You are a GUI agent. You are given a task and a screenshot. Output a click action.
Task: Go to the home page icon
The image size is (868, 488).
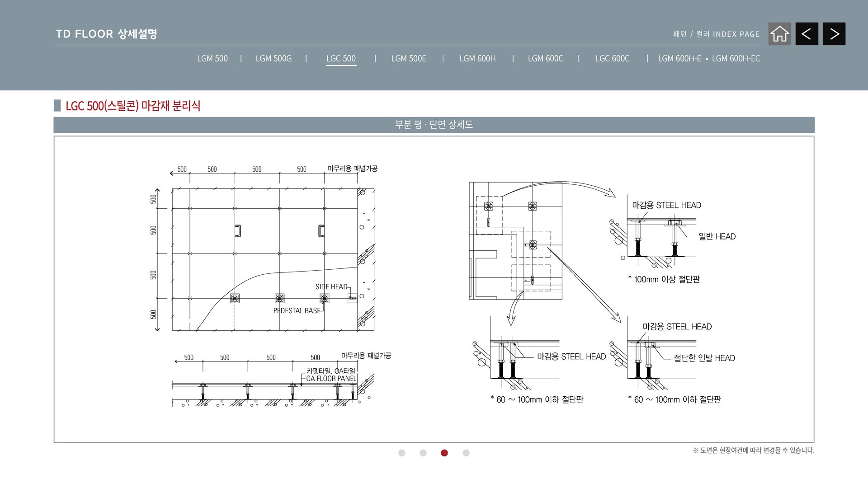(779, 34)
